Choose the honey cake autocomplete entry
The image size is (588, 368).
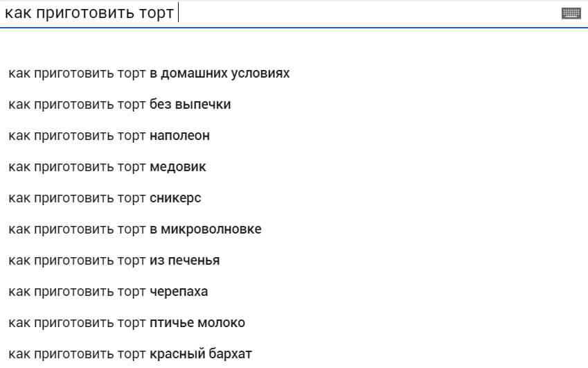click(107, 167)
